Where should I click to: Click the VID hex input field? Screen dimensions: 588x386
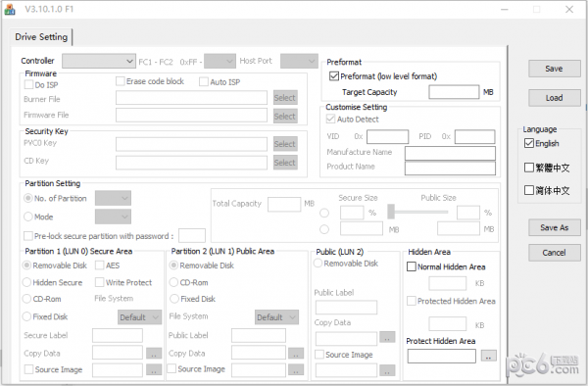click(x=387, y=136)
